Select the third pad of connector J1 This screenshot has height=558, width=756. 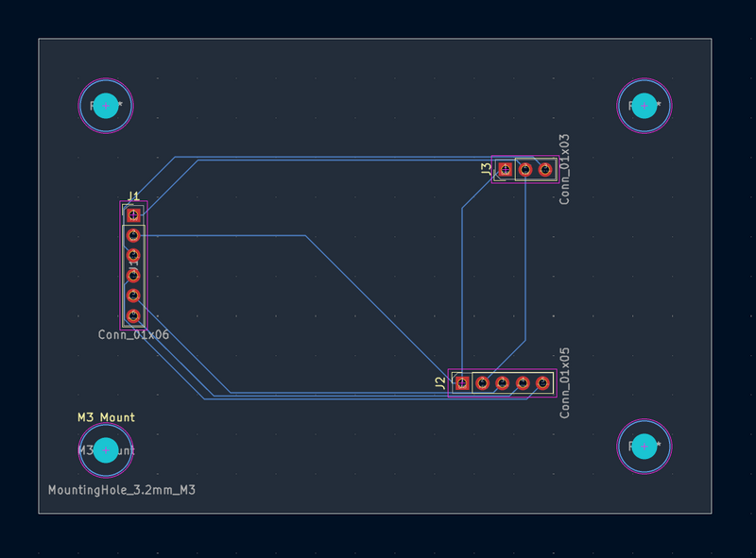pos(133,255)
